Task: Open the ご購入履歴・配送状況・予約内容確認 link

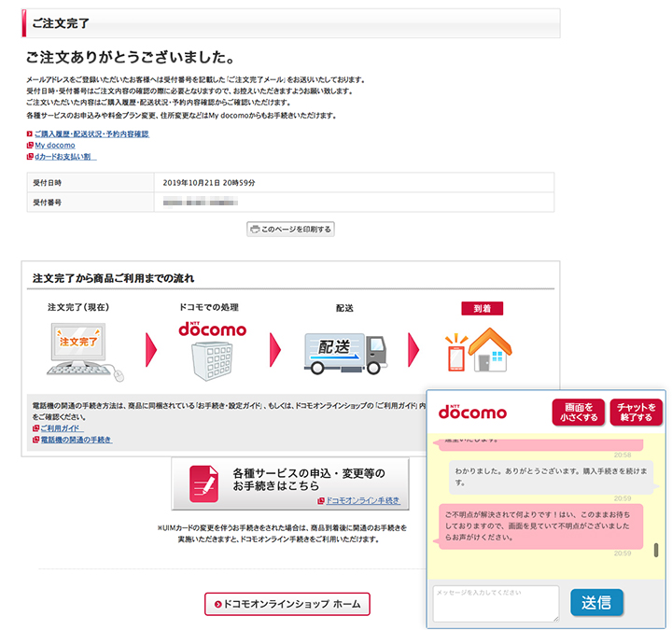Action: 91,134
